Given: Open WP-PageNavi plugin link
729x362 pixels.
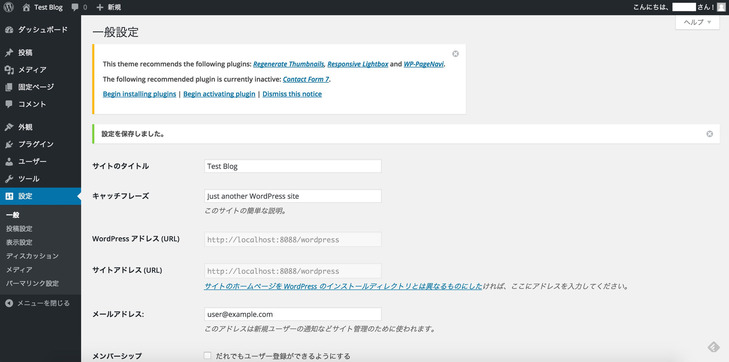Looking at the screenshot, I should (424, 64).
